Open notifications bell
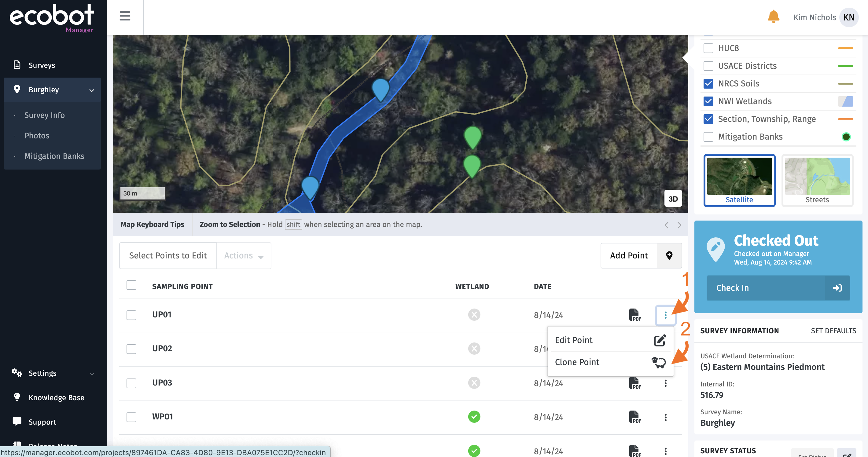Image resolution: width=868 pixels, height=457 pixels. 773,17
